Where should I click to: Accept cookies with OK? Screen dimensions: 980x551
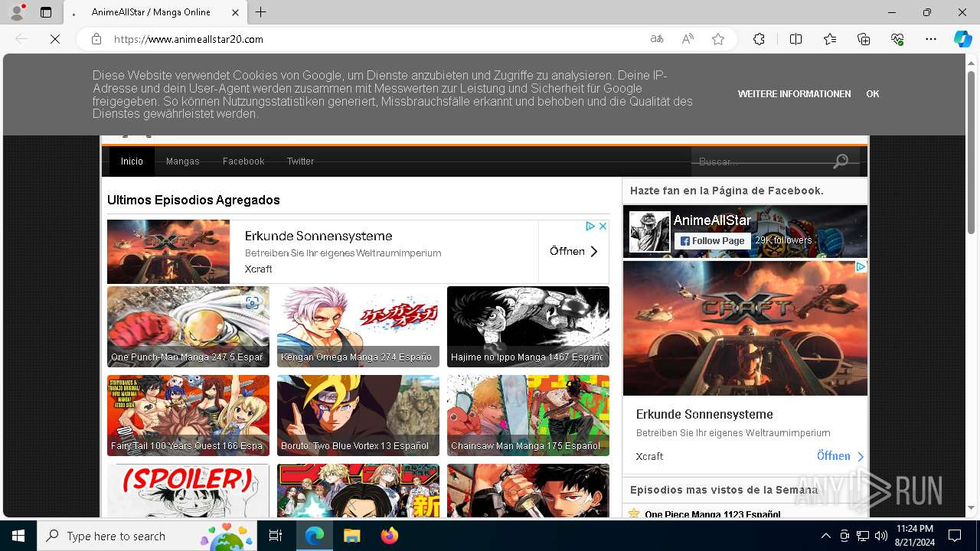pyautogui.click(x=872, y=94)
